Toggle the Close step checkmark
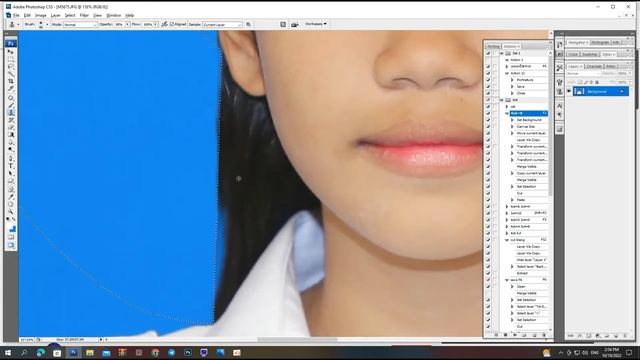Viewport: 640px width, 360px height. 488,93
